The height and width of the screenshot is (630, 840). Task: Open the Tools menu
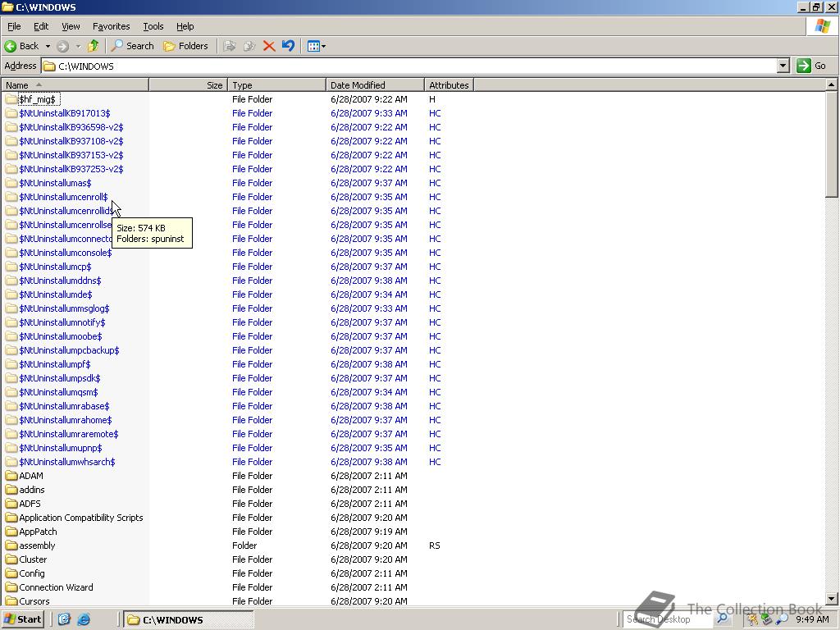point(153,26)
